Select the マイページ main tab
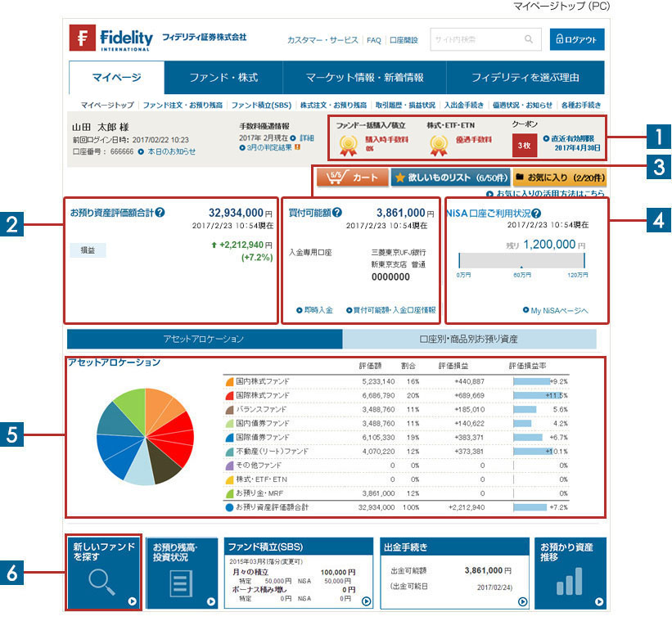The width and height of the screenshot is (672, 621). click(116, 78)
